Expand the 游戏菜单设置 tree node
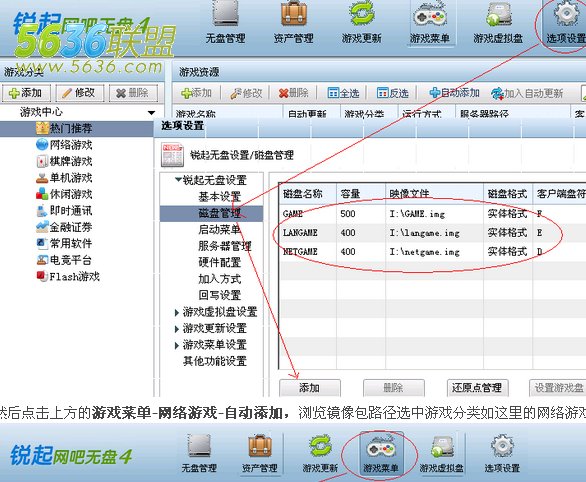Image resolution: width=586 pixels, height=482 pixels. (177, 345)
